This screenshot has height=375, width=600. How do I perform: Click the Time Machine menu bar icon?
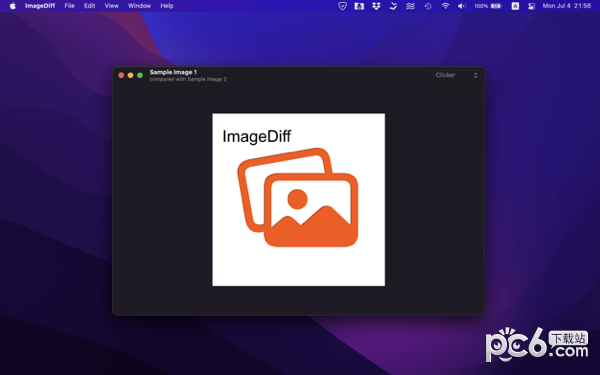[428, 6]
